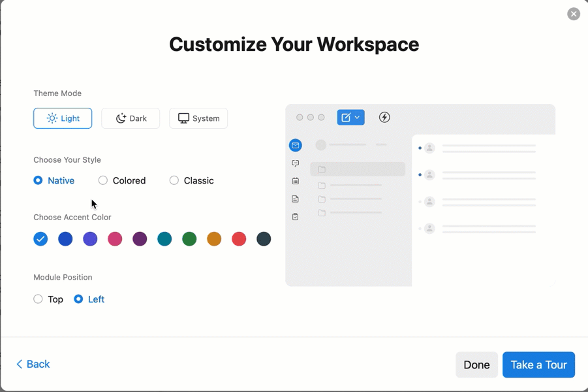The width and height of the screenshot is (588, 392).
Task: Select the Light theme mode
Action: [63, 118]
